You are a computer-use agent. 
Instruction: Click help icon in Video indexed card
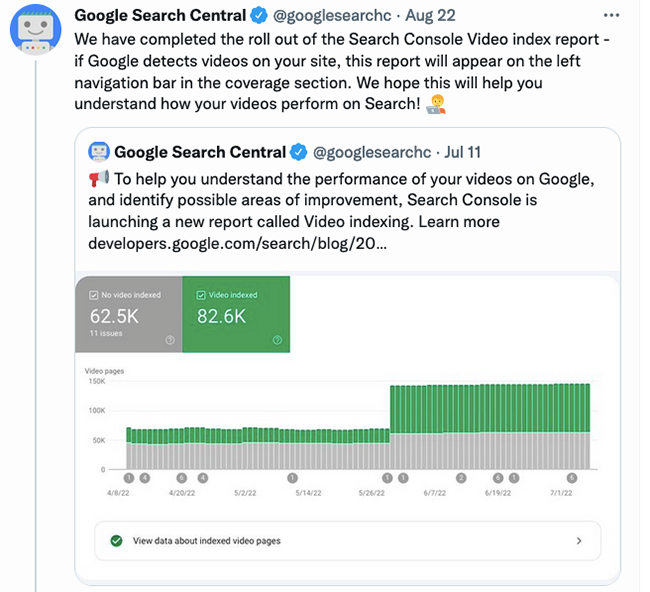pos(277,340)
